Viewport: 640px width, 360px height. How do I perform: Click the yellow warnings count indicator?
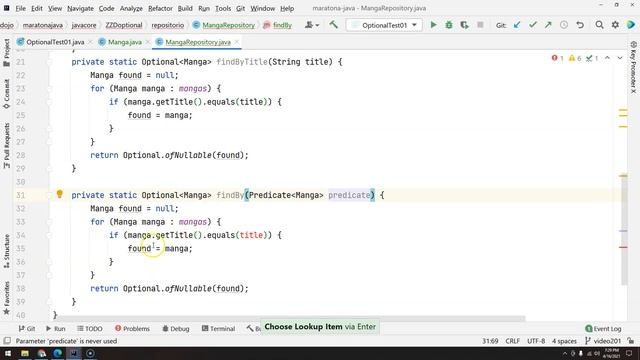[x=575, y=58]
